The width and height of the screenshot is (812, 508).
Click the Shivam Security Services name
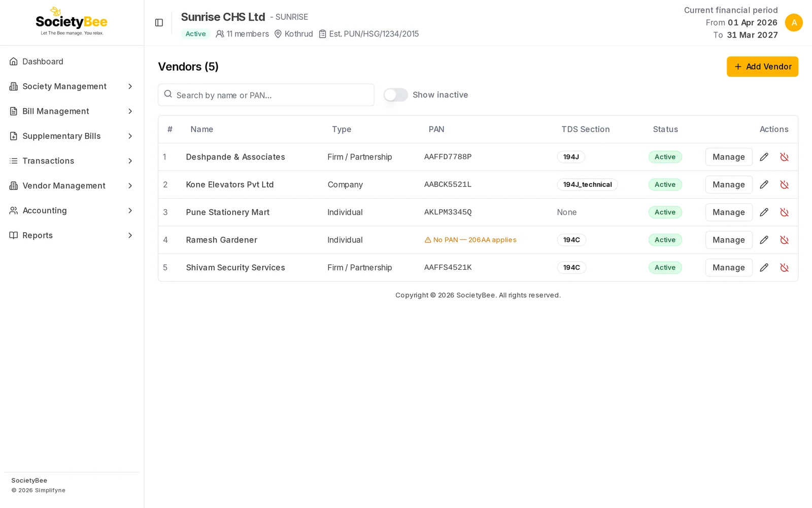pyautogui.click(x=235, y=268)
